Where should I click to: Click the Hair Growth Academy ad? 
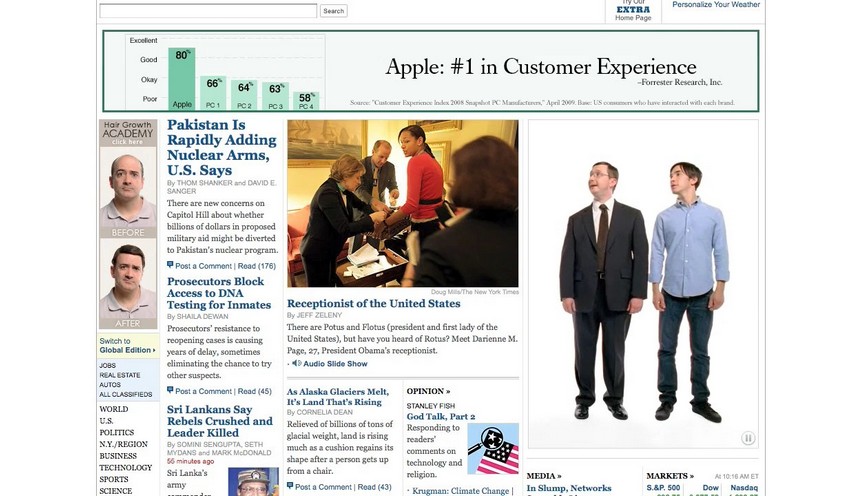pyautogui.click(x=128, y=224)
